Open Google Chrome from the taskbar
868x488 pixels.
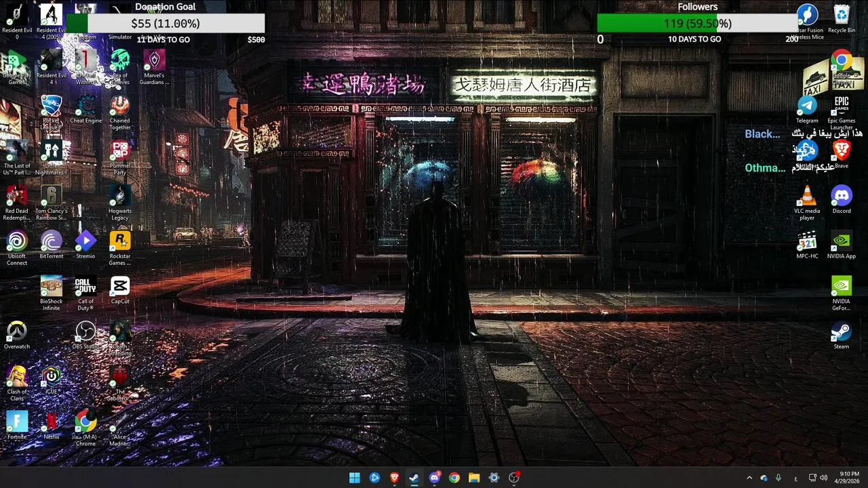[454, 478]
